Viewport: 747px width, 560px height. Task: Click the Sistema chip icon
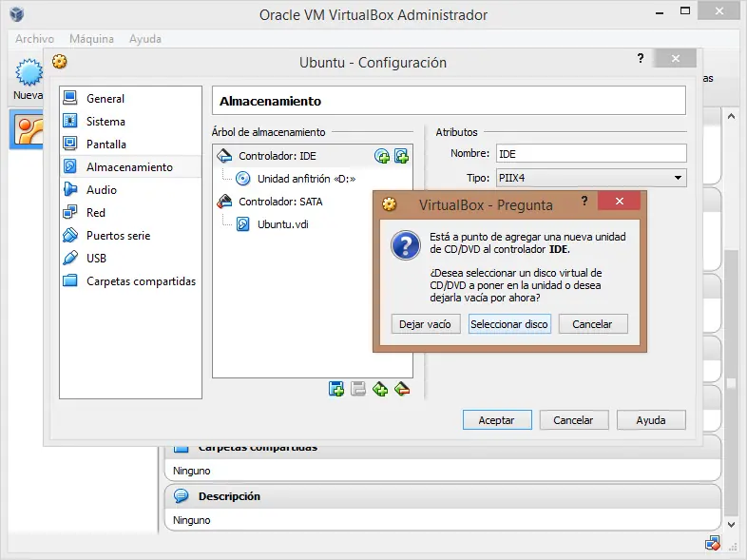coord(70,121)
